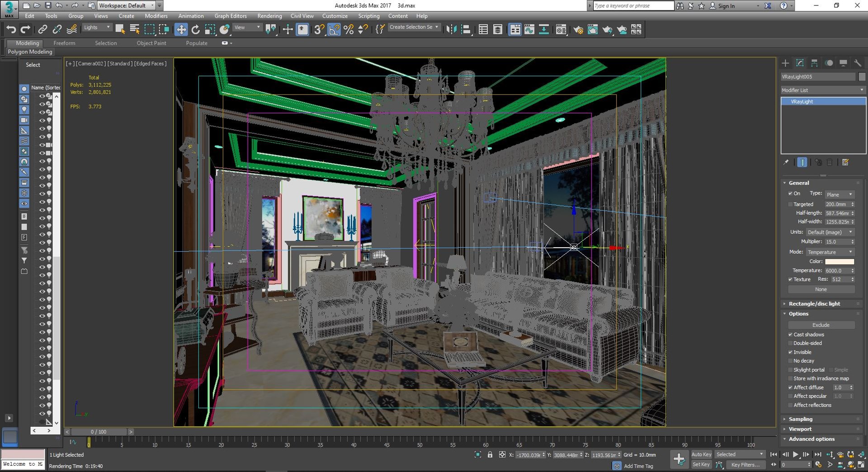Redo action with toolbar arrow
Screen dimensions: 868x472
pyautogui.click(x=26, y=30)
